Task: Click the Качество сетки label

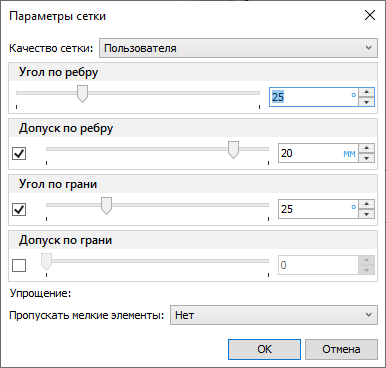Action: (51, 48)
